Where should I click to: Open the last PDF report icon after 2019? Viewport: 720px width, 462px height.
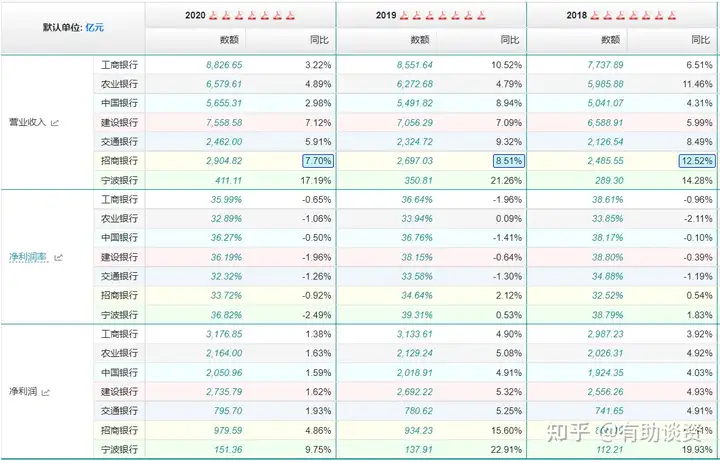[481, 16]
